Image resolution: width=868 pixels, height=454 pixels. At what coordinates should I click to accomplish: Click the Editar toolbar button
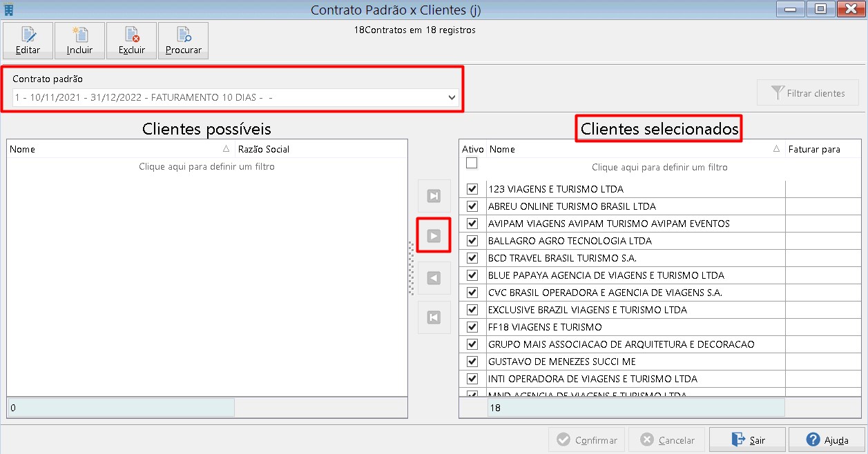click(x=28, y=41)
